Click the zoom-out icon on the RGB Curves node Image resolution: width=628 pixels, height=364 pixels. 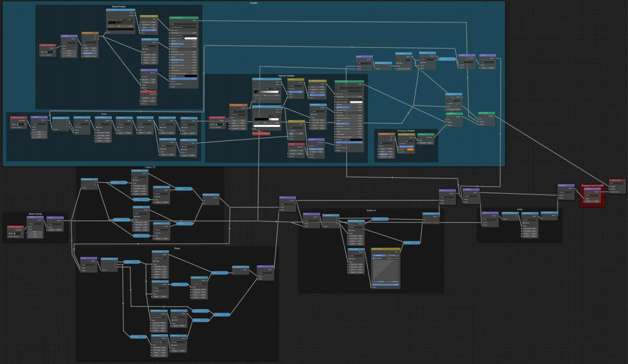click(x=391, y=258)
